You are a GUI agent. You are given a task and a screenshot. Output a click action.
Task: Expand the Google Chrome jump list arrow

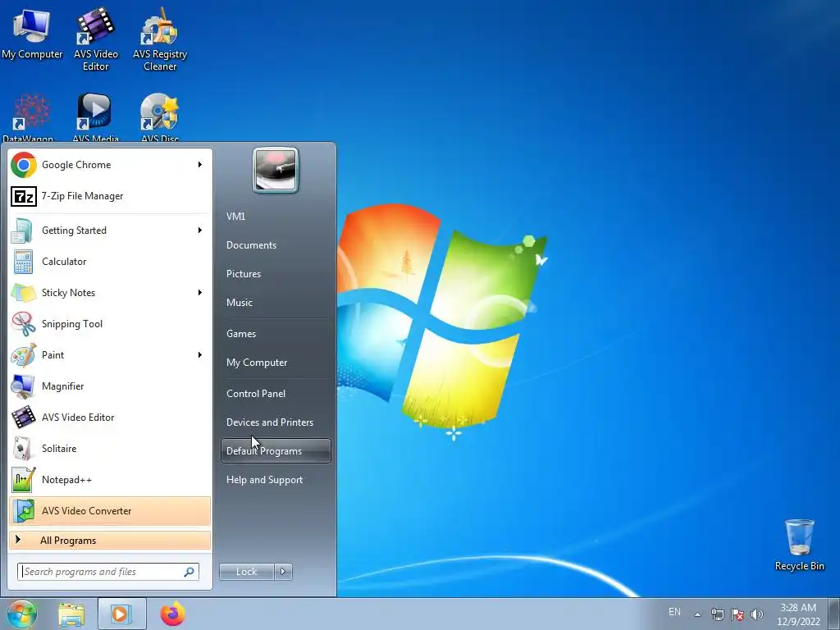pyautogui.click(x=200, y=164)
